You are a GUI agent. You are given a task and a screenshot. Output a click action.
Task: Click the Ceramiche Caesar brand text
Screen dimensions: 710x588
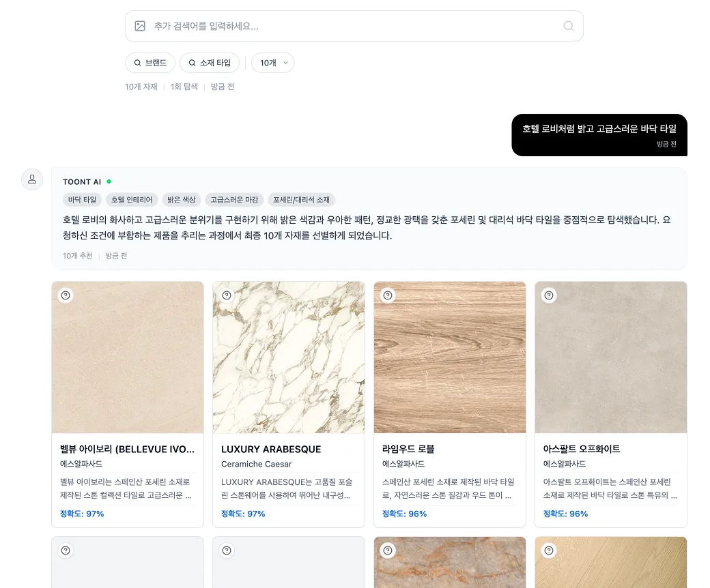[256, 464]
